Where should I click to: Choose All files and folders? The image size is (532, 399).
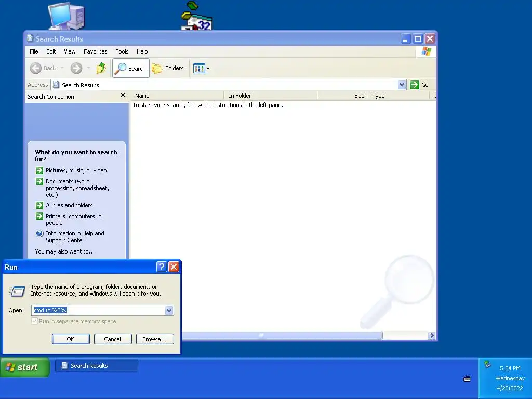(x=69, y=205)
